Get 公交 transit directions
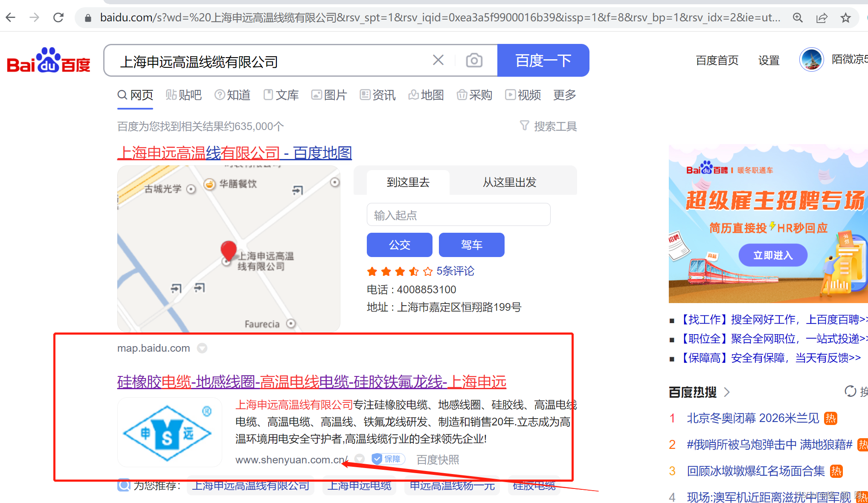Image resolution: width=868 pixels, height=503 pixels. [400, 245]
